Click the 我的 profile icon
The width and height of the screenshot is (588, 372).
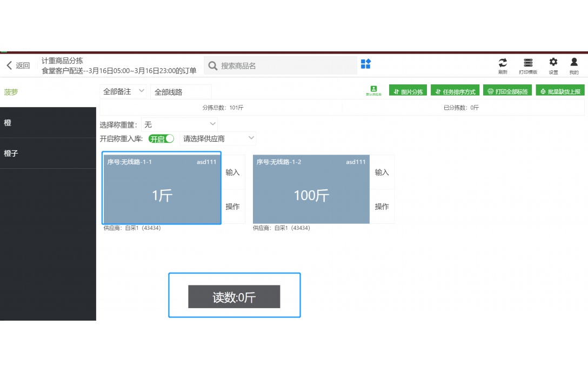[x=574, y=63]
